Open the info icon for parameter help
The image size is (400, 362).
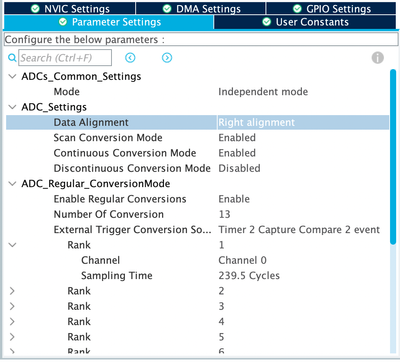[x=378, y=58]
